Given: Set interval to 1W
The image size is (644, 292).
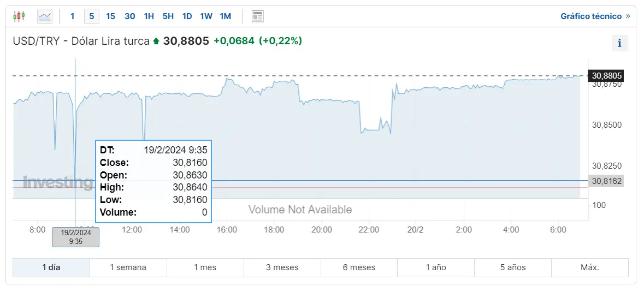Looking at the screenshot, I should (x=206, y=16).
